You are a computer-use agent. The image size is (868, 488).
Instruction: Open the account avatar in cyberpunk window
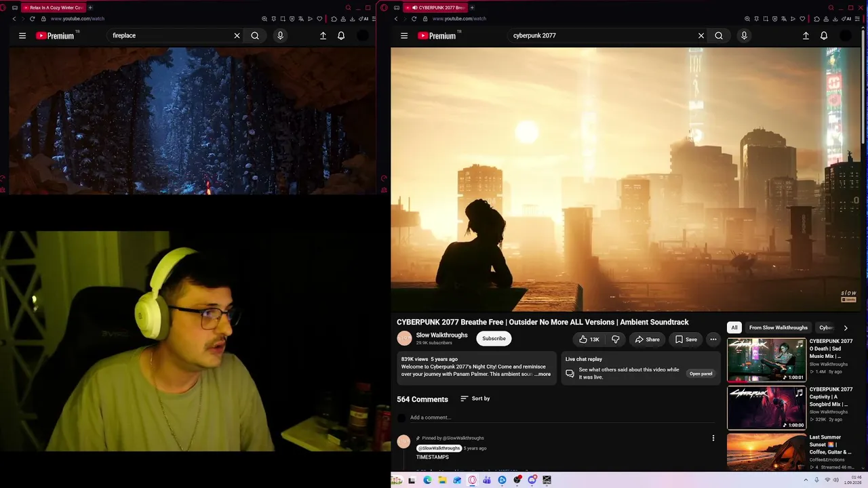pos(845,36)
